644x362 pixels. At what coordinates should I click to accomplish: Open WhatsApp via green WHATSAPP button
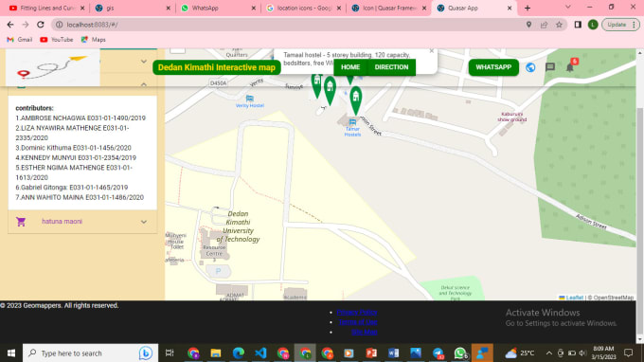493,67
